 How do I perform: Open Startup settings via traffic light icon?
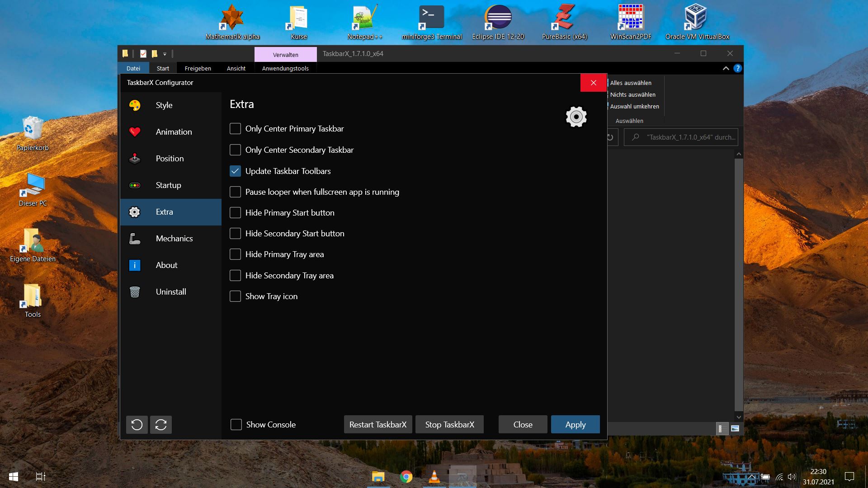point(135,185)
